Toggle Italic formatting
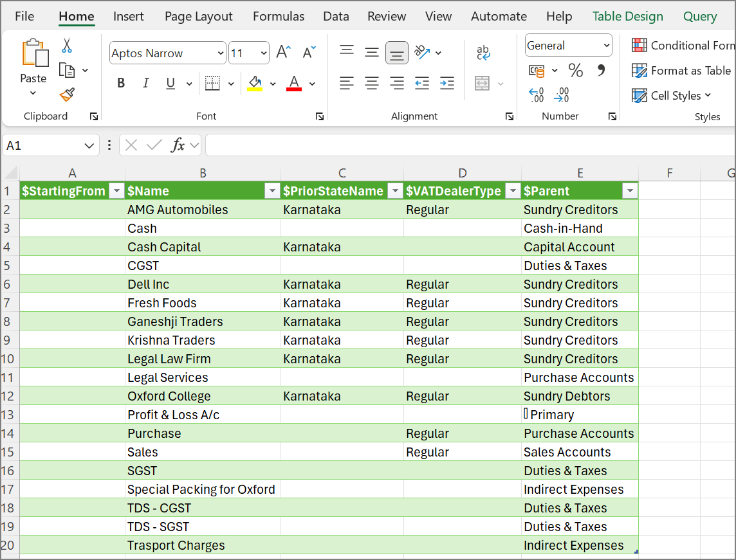Screen dimensions: 736x560 (x=145, y=84)
